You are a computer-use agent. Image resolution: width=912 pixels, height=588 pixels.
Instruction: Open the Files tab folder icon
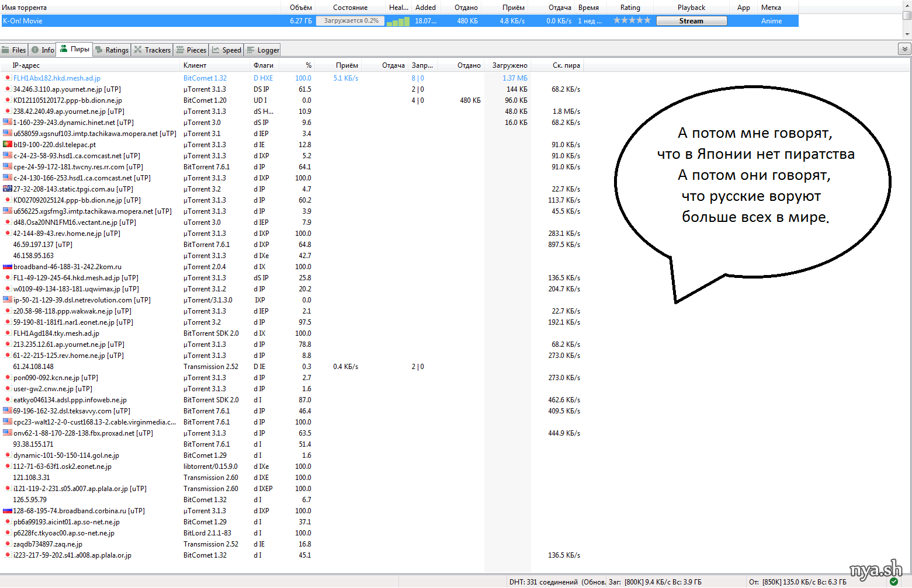6,50
